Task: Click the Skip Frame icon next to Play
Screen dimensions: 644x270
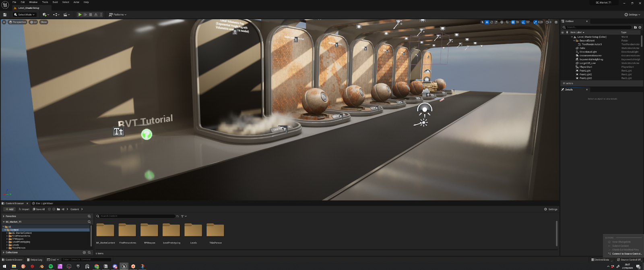Action: click(x=85, y=15)
